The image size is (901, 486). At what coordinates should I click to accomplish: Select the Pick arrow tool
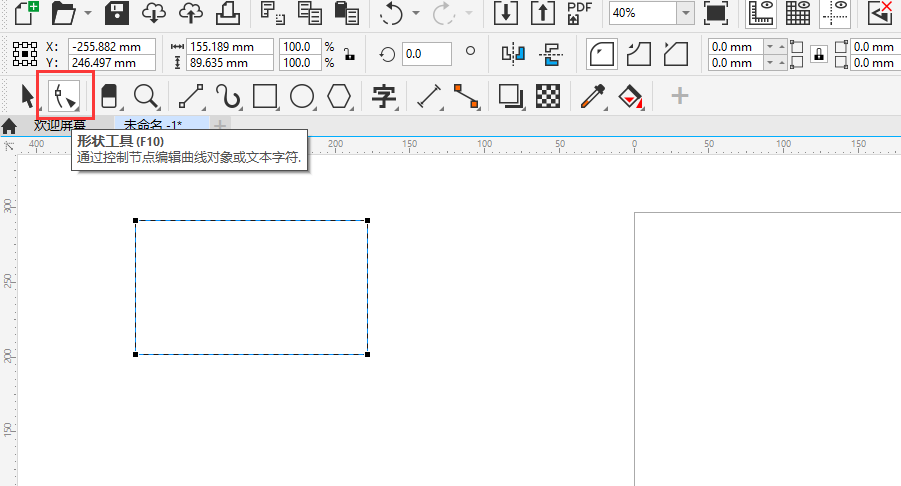(27, 96)
